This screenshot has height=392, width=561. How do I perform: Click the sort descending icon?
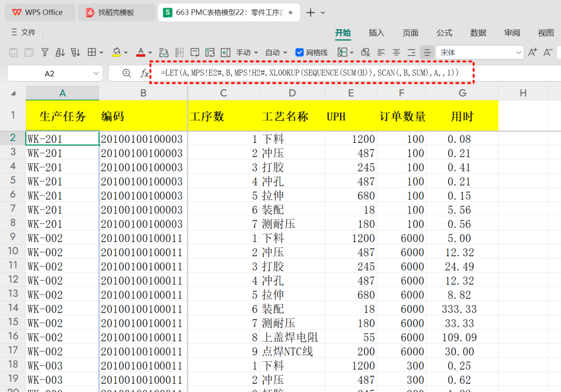pyautogui.click(x=76, y=53)
